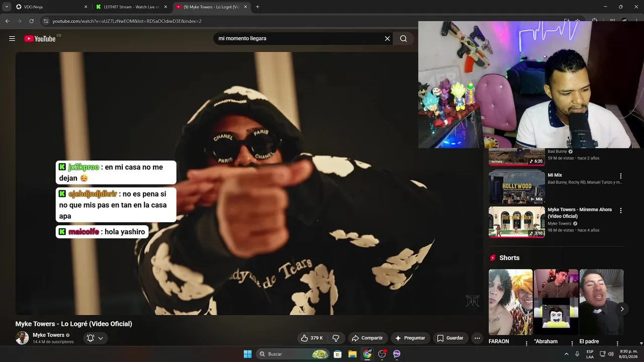Open the purple chat app taskbar icon
The width and height of the screenshot is (644, 362).
point(396,354)
